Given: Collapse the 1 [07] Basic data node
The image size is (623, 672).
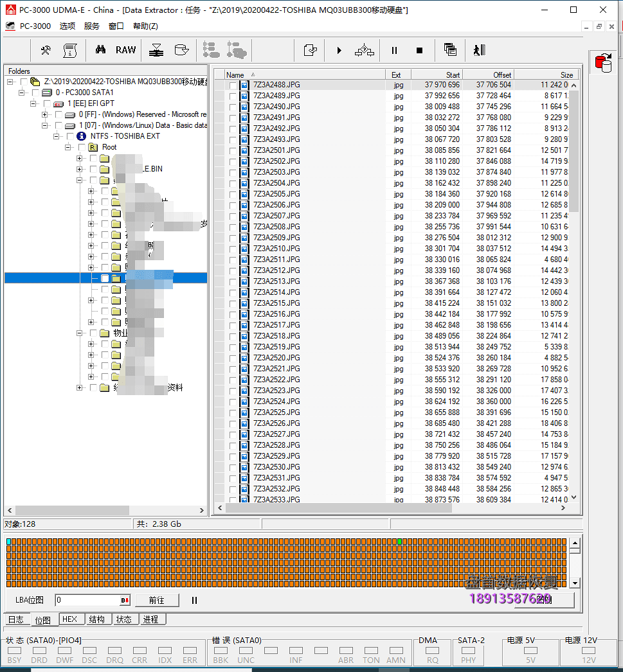Looking at the screenshot, I should point(44,125).
